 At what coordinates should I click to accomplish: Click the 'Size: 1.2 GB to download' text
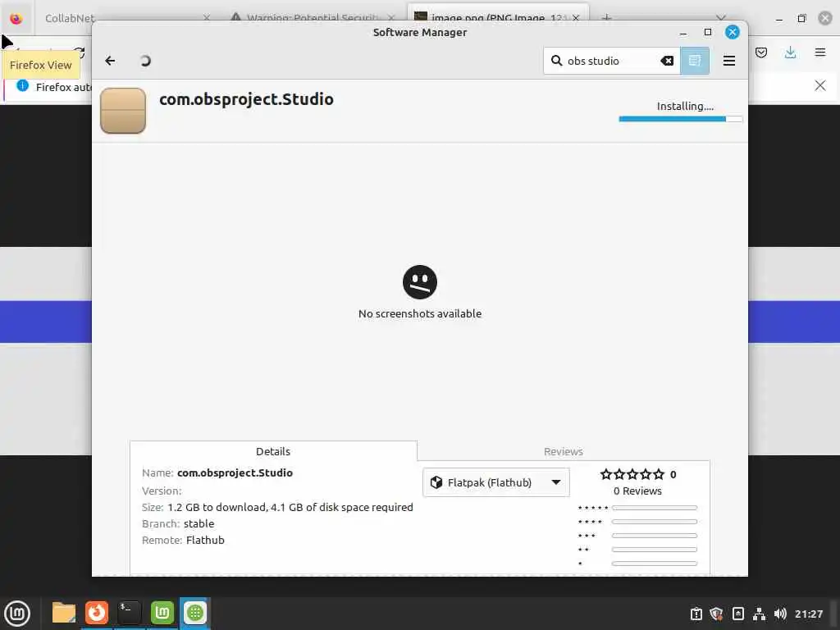[x=277, y=507]
